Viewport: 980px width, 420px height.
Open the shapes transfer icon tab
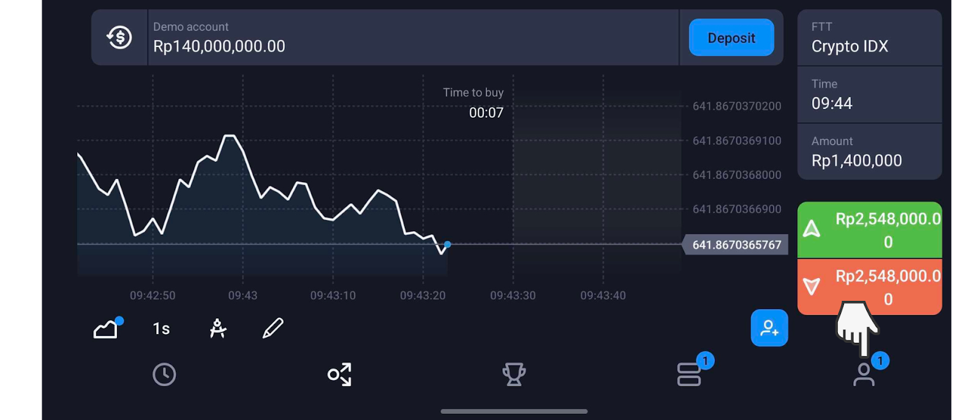340,375
